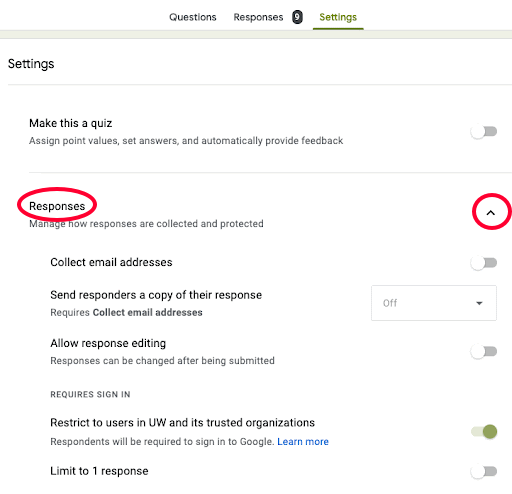Click the Collect email addresses label
This screenshot has height=494, width=512.
pos(111,262)
